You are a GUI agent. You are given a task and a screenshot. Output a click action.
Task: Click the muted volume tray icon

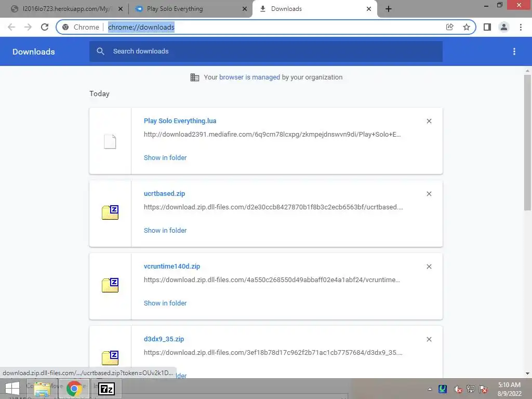click(458, 389)
